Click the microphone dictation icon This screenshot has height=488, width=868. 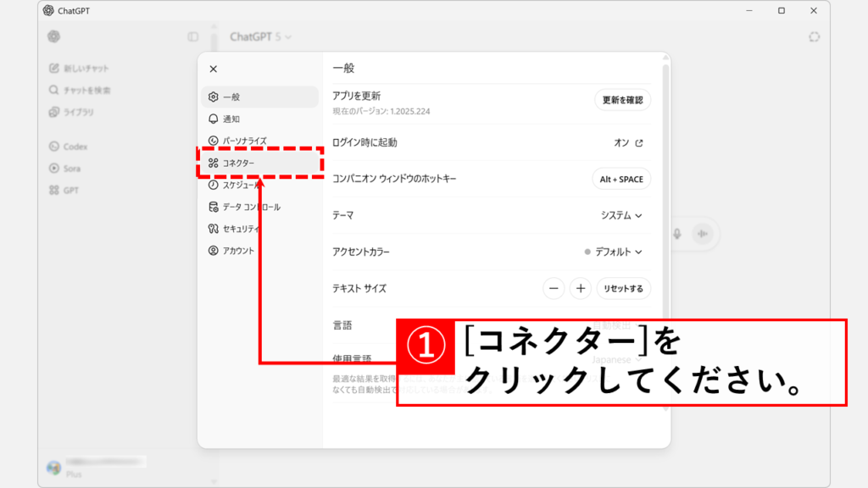(x=677, y=234)
